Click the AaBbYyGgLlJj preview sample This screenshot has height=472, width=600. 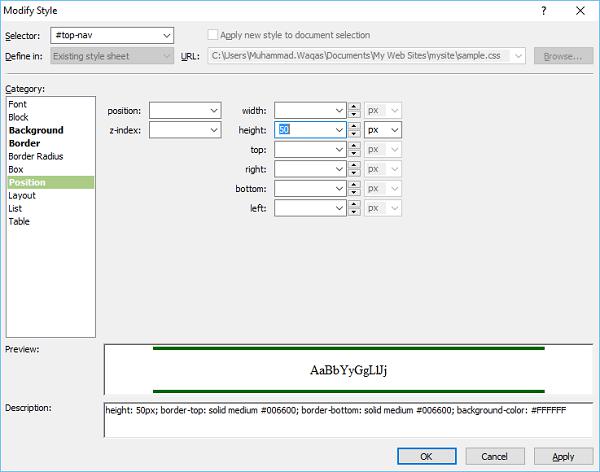[348, 370]
